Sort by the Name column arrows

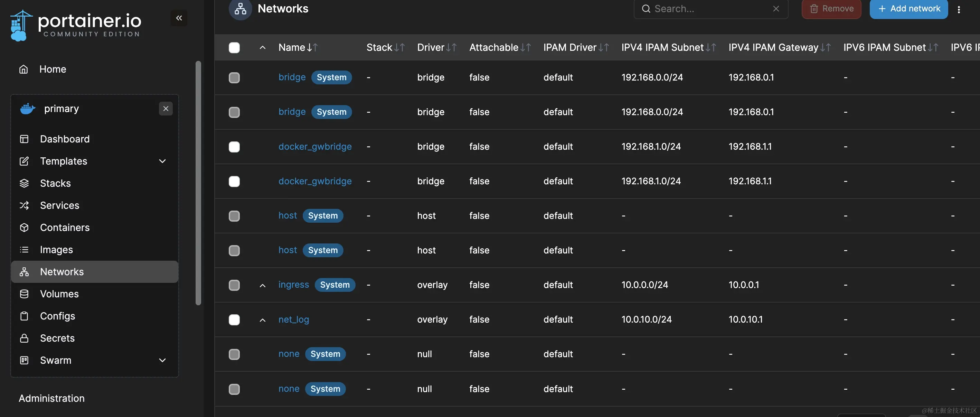[x=312, y=48]
